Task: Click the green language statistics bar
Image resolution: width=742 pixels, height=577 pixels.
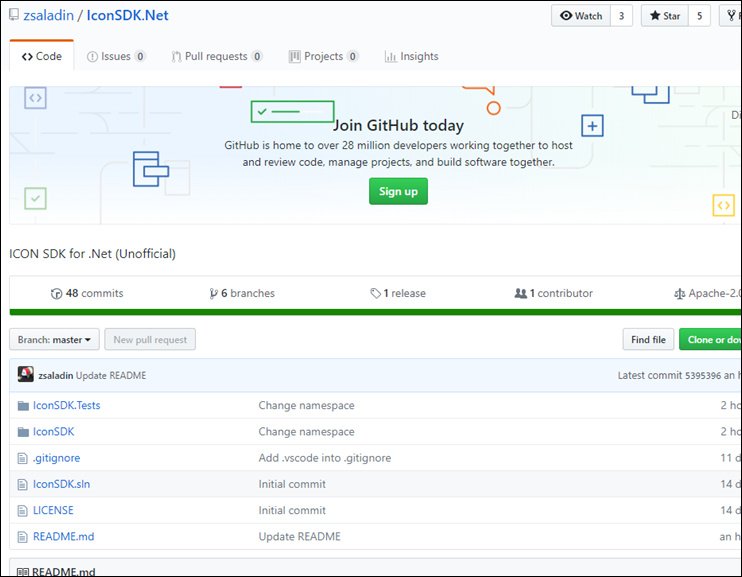Action: (375, 312)
